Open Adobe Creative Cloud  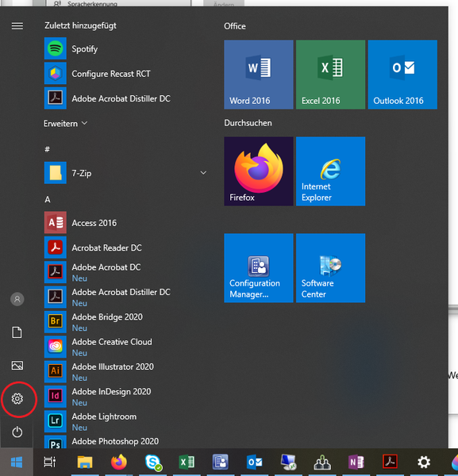[126, 347]
